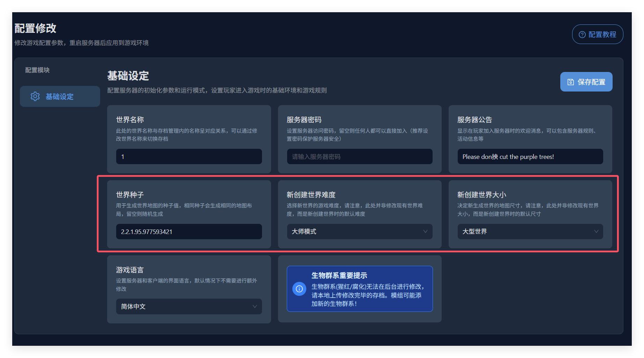Open the 配置教程 tutorial
The image size is (644, 358).
click(597, 34)
